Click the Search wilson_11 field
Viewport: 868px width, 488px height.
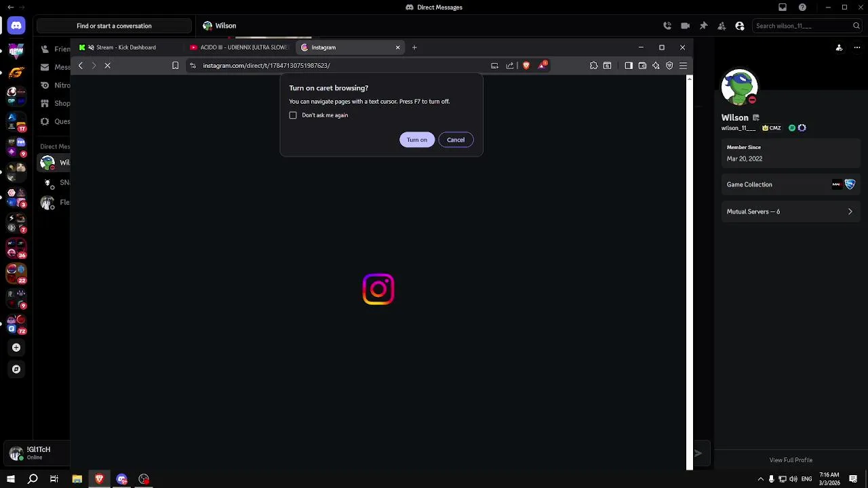(x=807, y=26)
